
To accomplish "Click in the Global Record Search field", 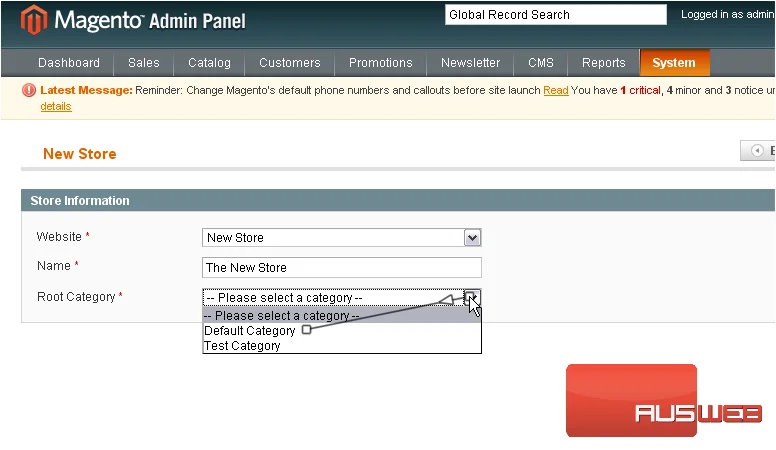I will click(556, 15).
